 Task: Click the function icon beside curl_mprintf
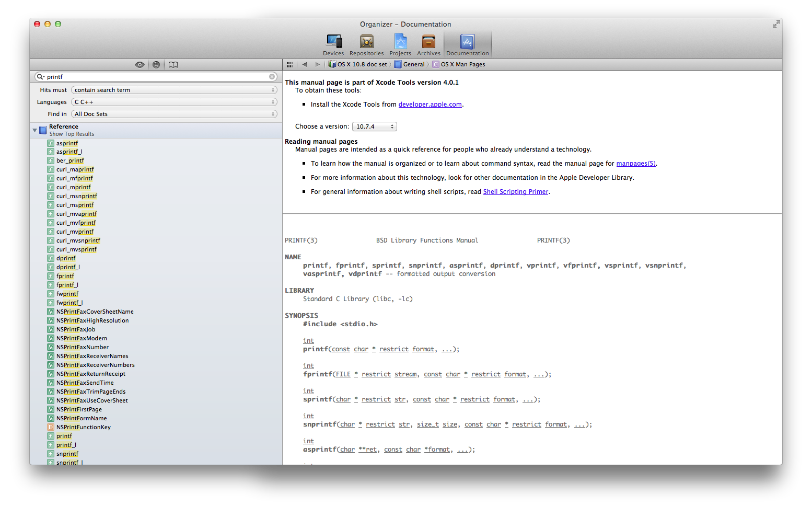coord(51,187)
